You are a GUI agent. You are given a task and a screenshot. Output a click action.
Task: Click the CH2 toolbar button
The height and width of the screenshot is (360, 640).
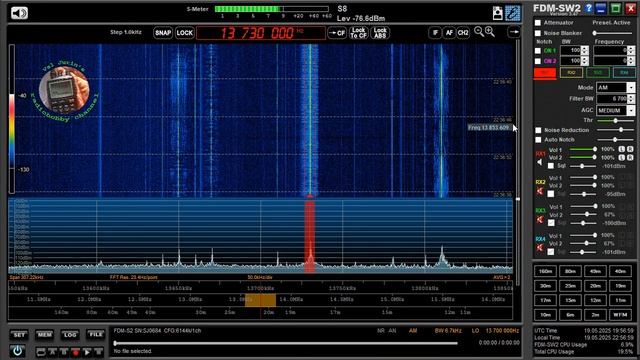[x=463, y=33]
